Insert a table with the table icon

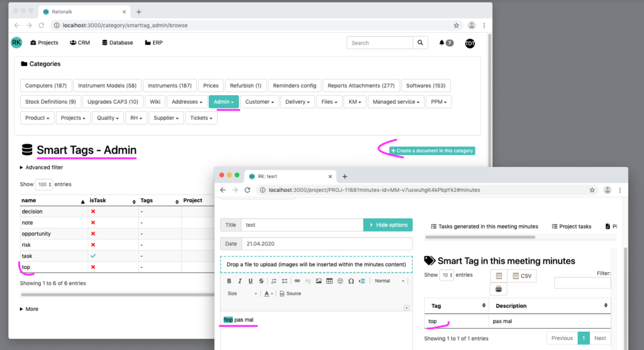click(x=329, y=281)
